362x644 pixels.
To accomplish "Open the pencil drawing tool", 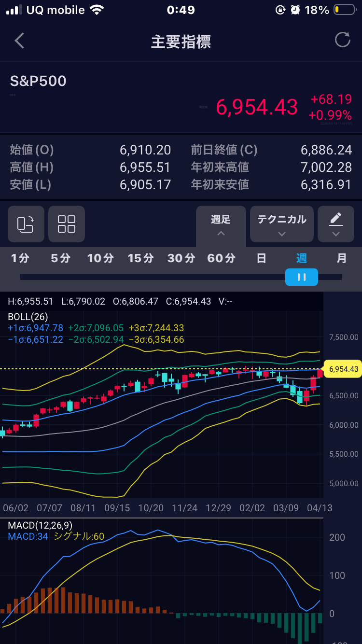I will coord(335,224).
